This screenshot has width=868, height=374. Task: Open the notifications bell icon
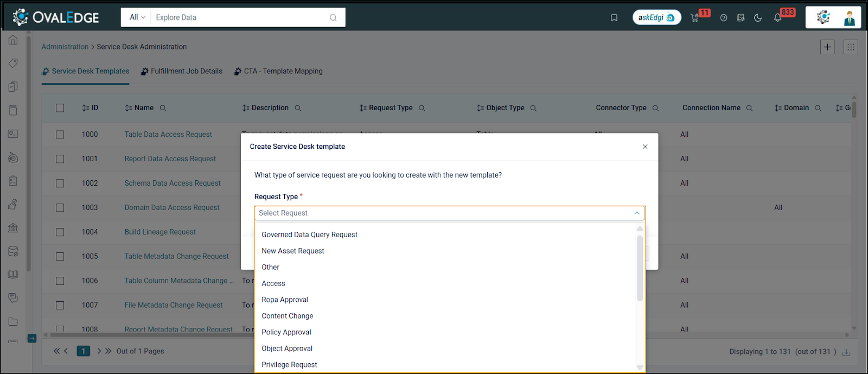coord(777,18)
